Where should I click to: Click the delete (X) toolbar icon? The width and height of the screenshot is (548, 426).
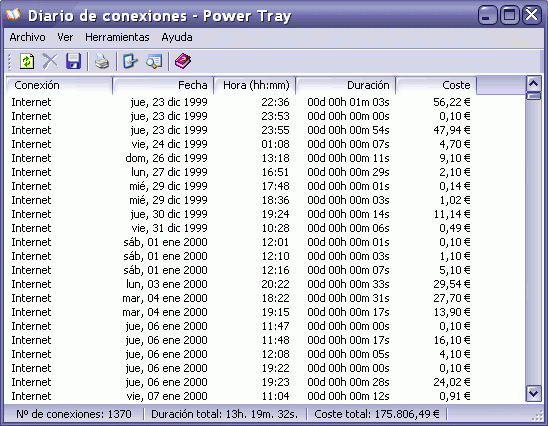[50, 62]
